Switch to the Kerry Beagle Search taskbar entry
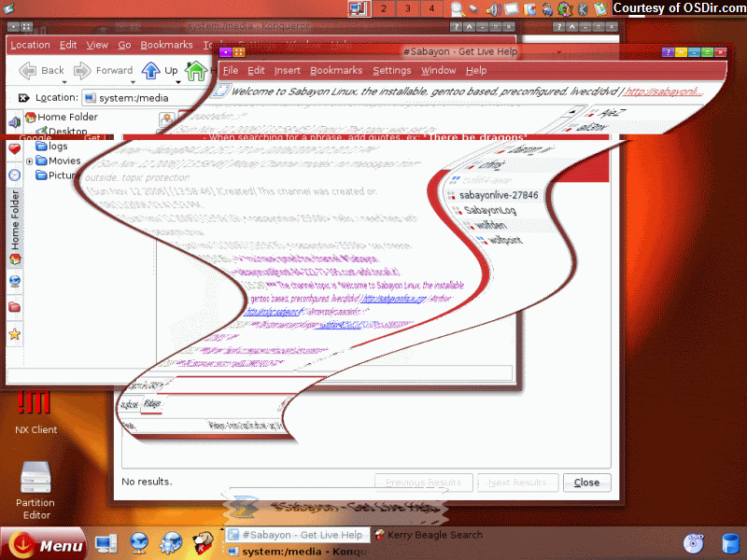747x560 pixels. 429,535
